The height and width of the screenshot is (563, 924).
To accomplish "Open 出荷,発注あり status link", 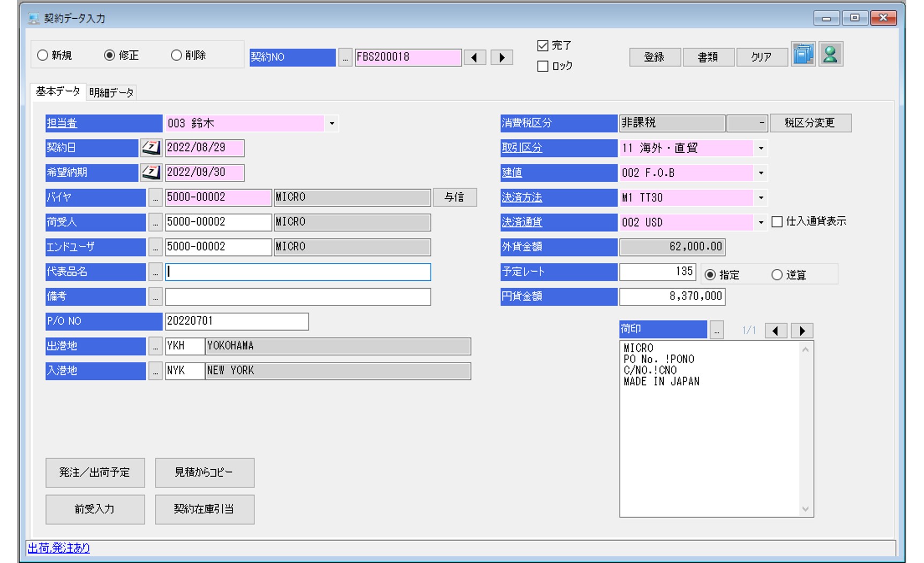I will coord(59,548).
